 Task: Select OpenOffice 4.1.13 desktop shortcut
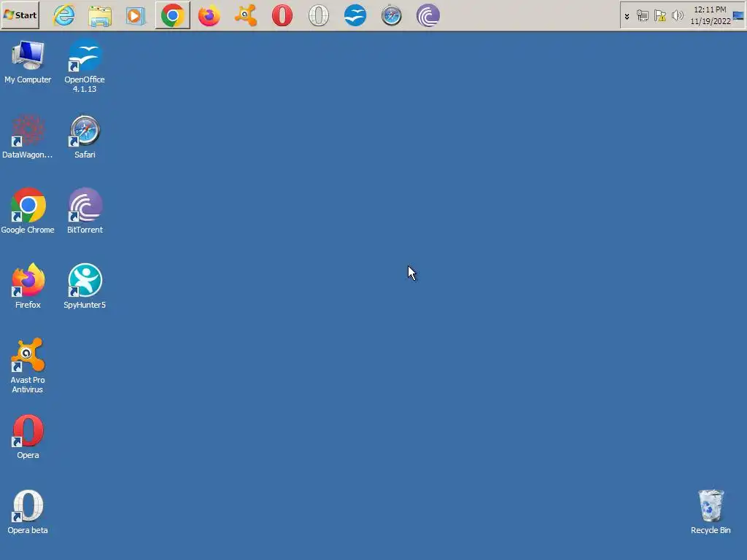pos(85,66)
